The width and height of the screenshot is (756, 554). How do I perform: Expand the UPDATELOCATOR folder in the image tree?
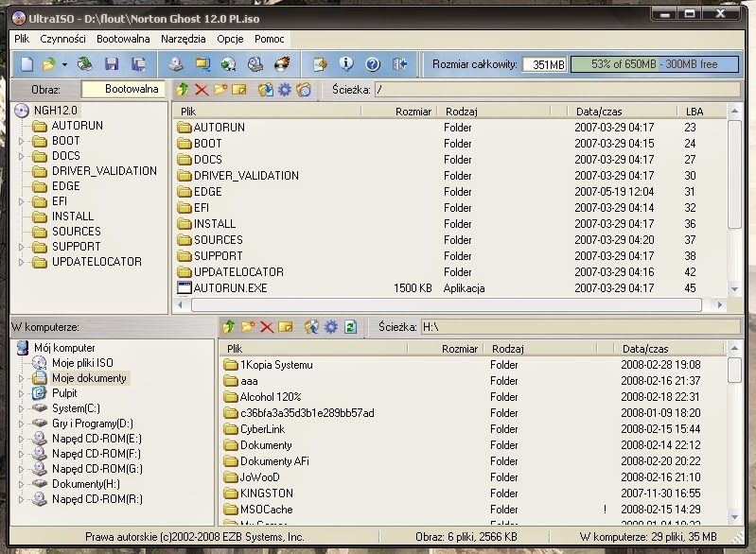[x=21, y=262]
